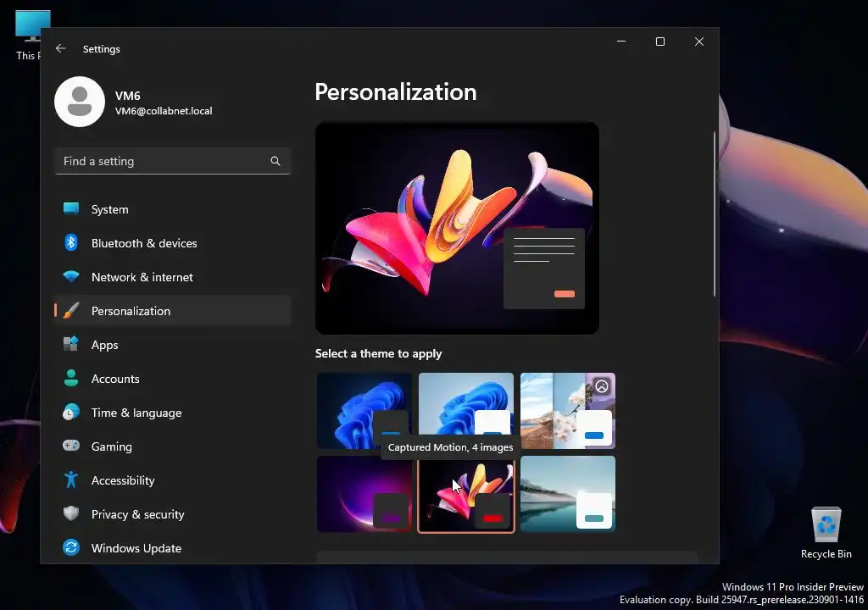Open Gaming settings
Image resolution: width=868 pixels, height=610 pixels.
click(x=173, y=446)
